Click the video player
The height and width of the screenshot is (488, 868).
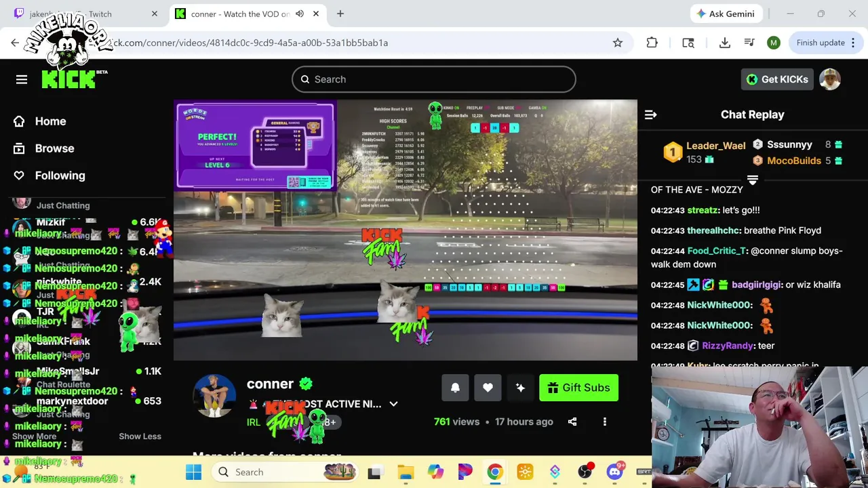click(x=406, y=230)
